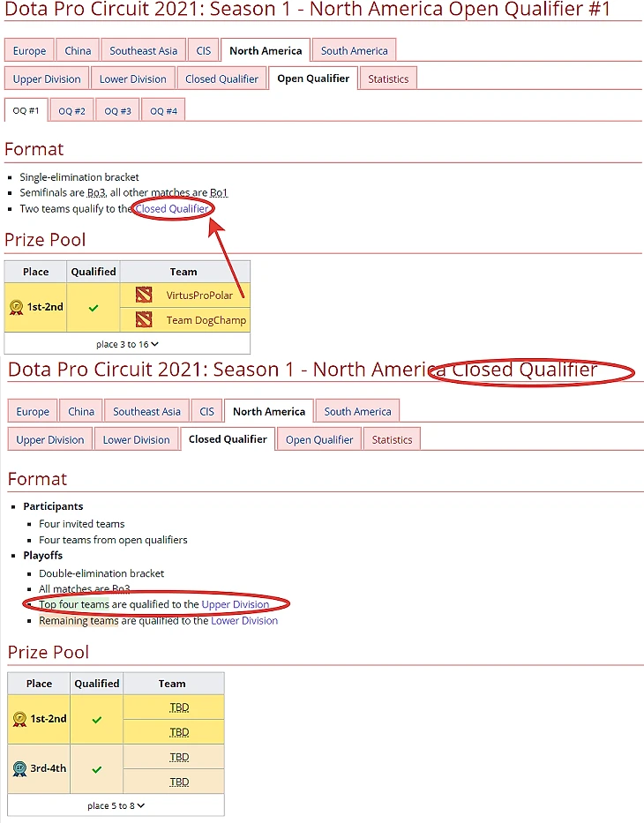Select North America tab on the Open Qualifier page
The height and width of the screenshot is (823, 644).
point(266,50)
